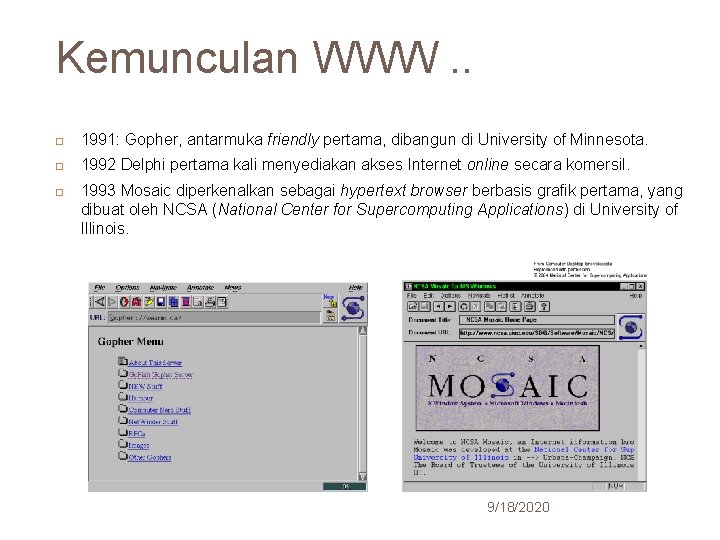The height and width of the screenshot is (540, 720).
Task: Follow the University of Illinois link in the Mosaic window
Action: coord(461,457)
